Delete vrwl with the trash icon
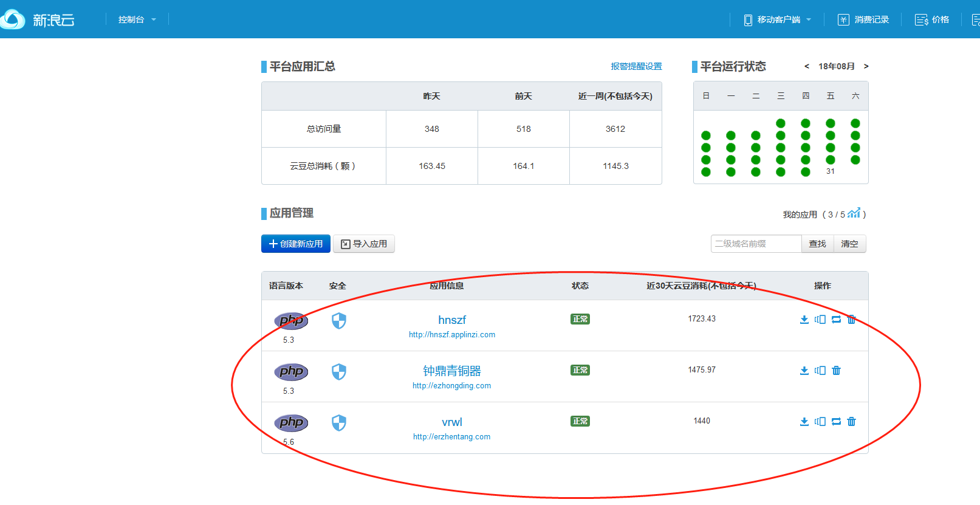The height and width of the screenshot is (505, 980). (x=852, y=422)
